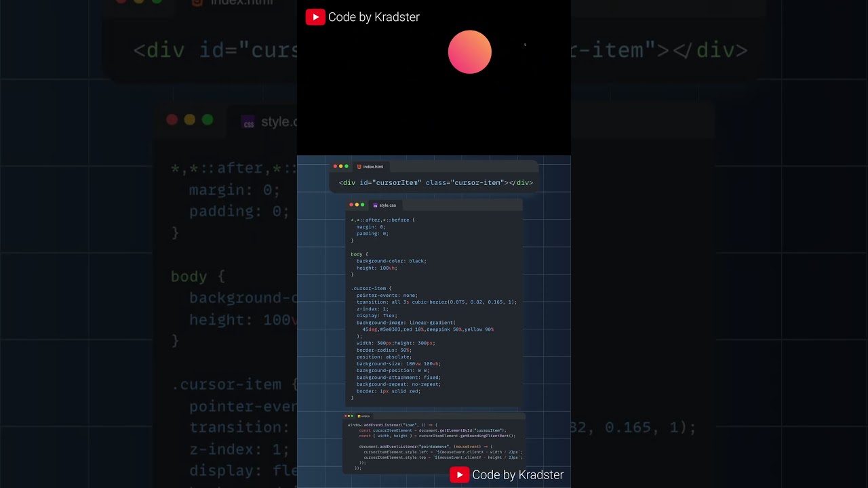Click the sharp 'margin: 0;' line in style.css

point(371,227)
